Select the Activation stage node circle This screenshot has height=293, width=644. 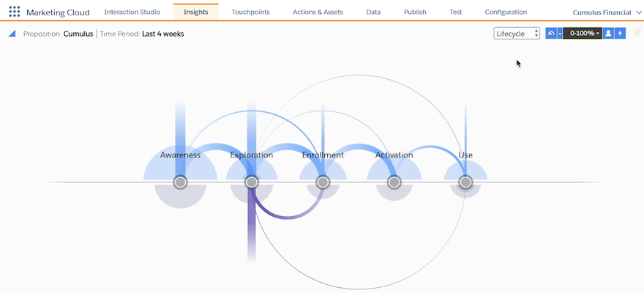(x=394, y=182)
